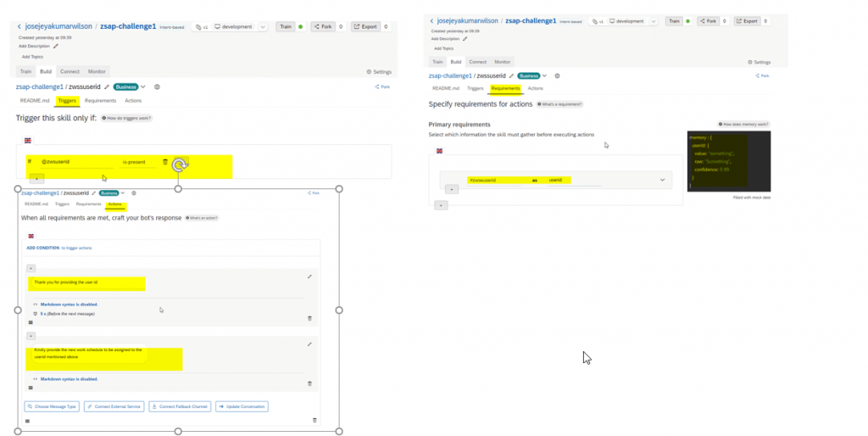Click Train button in the Triggers screenshot header
The image size is (868, 436).
[286, 26]
